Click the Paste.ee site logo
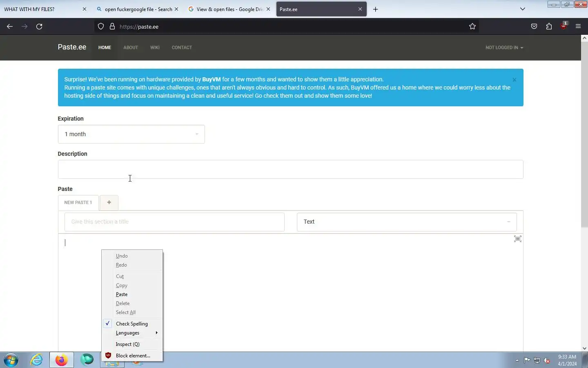 pos(72,47)
